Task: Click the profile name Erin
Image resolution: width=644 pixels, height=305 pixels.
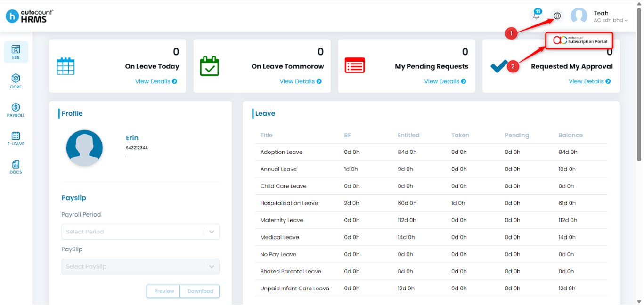Action: point(132,138)
